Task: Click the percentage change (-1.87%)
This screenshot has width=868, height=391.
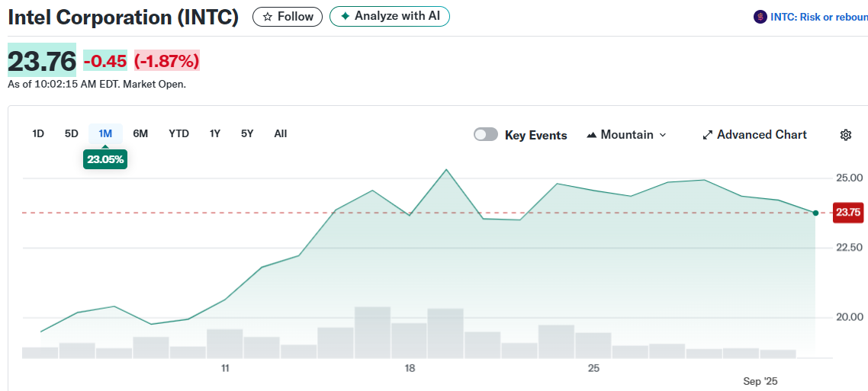Action: (x=166, y=61)
